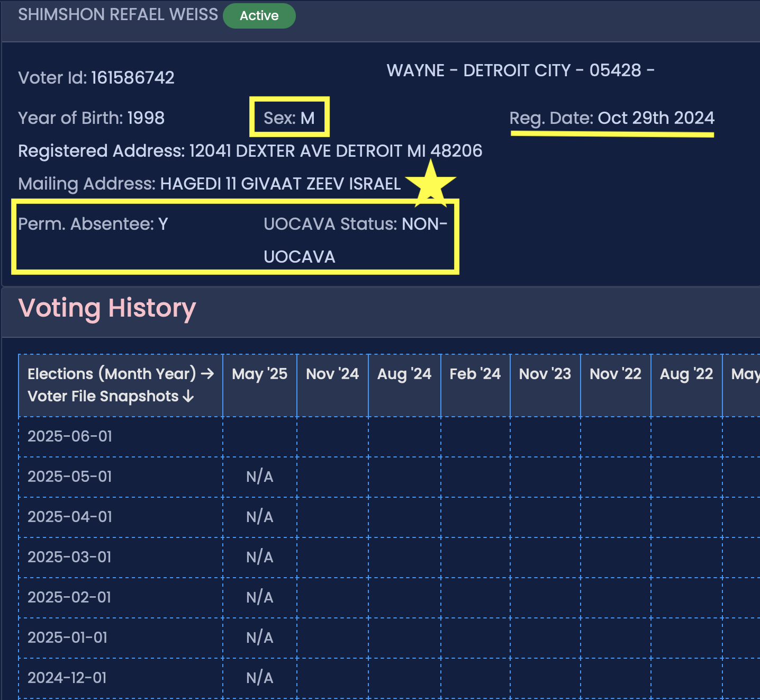760x700 pixels.
Task: Select Mailing Address HAGEDI 11 GIVAAT ZEEV
Action: pyautogui.click(x=210, y=184)
